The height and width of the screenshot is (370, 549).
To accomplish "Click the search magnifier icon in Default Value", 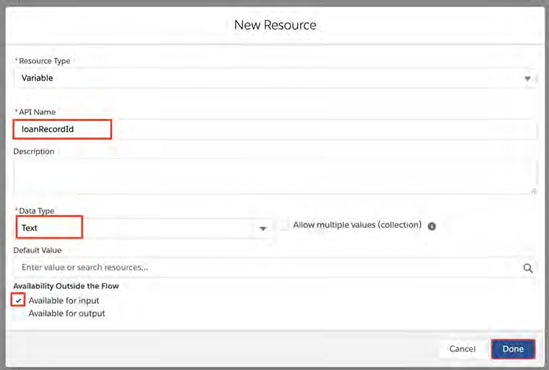I will point(528,268).
